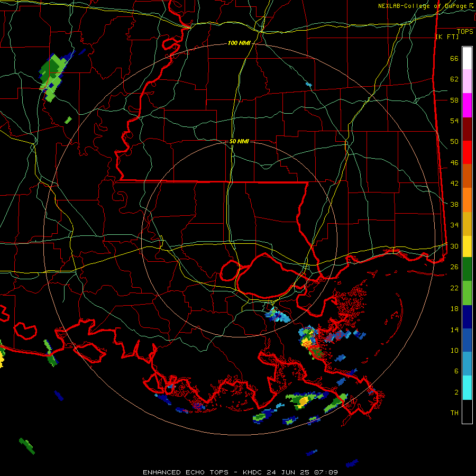Viewport: 476px width, 476px height.
Task: Pick the navy blue legend swatch
Action: point(467,317)
